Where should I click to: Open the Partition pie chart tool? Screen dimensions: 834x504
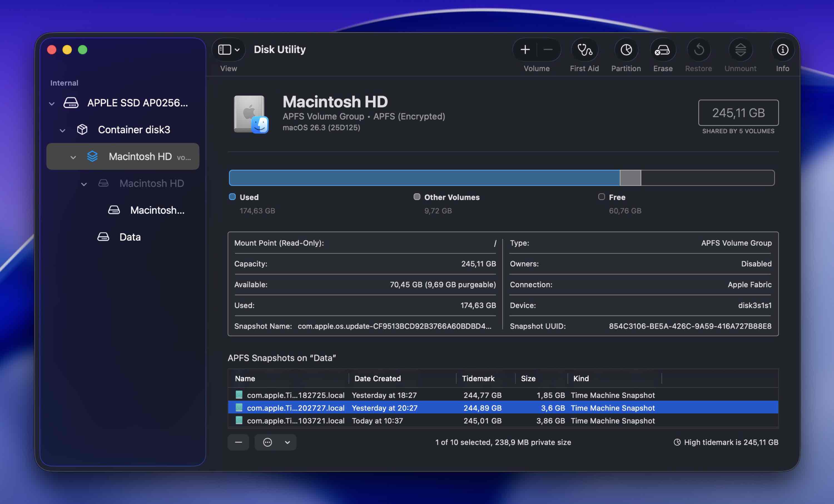tap(626, 50)
